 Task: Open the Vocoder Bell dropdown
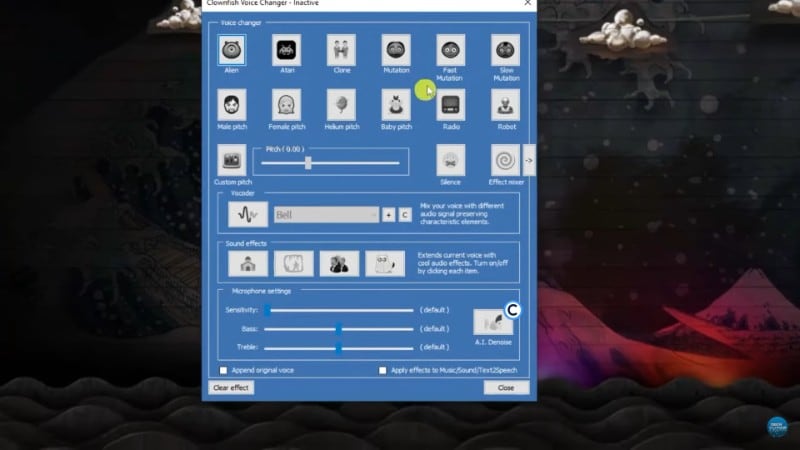coord(327,215)
